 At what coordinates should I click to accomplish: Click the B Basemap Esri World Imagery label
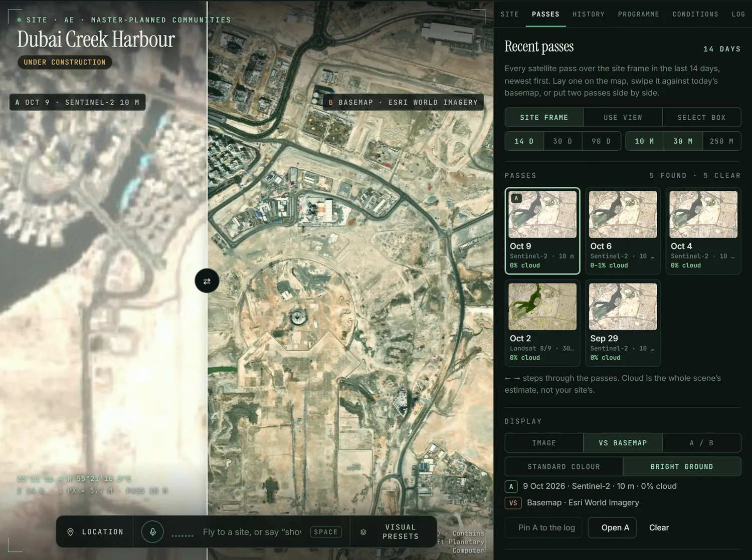(x=403, y=102)
